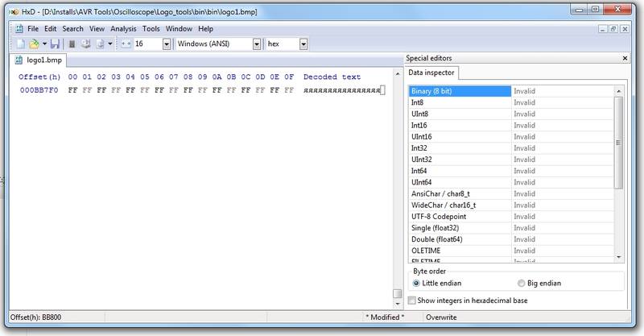The image size is (644, 336).
Task: Open the Analysis menu
Action: point(123,28)
